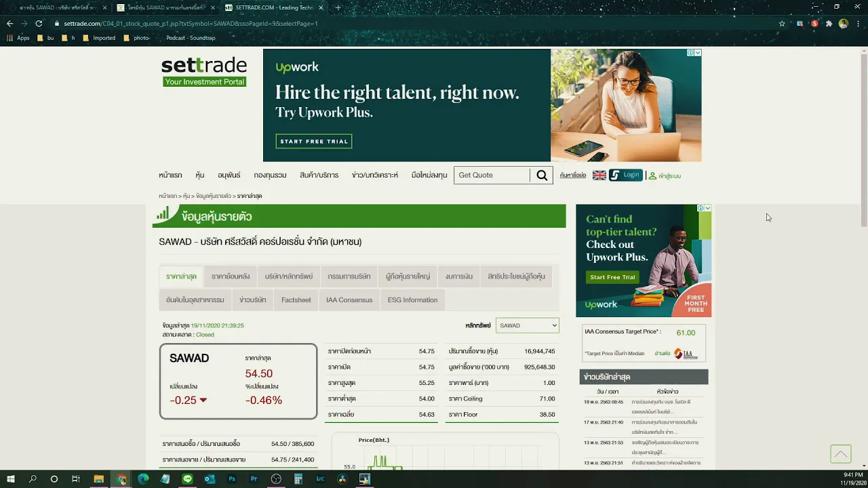Open Windows search from taskbar

[33, 479]
